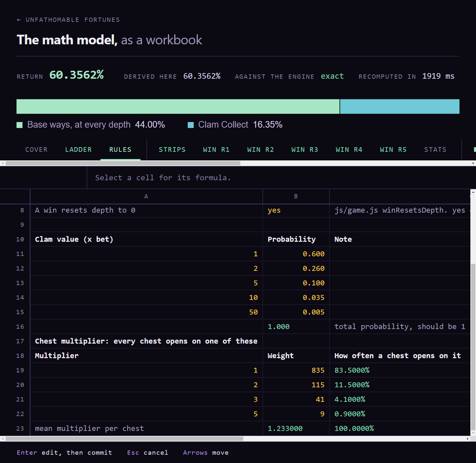This screenshot has height=463, width=476.
Task: Go back to Unfathomable Fortunes
Action: 68,20
